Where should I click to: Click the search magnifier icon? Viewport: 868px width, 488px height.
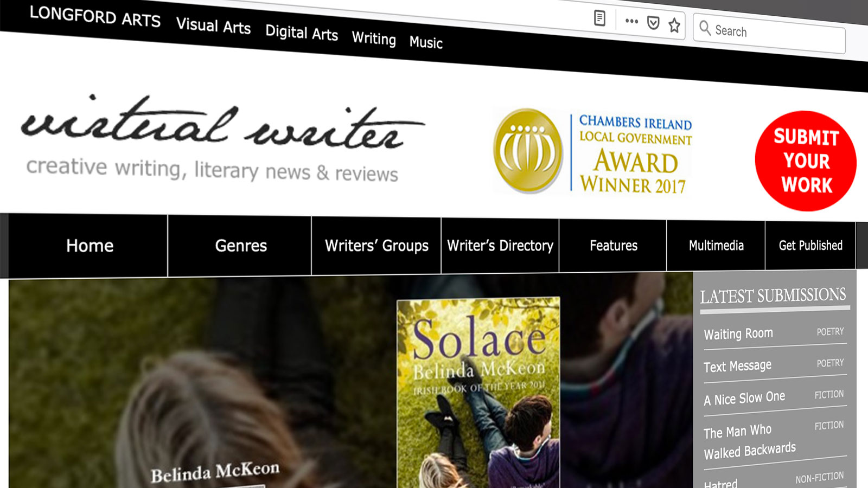705,28
